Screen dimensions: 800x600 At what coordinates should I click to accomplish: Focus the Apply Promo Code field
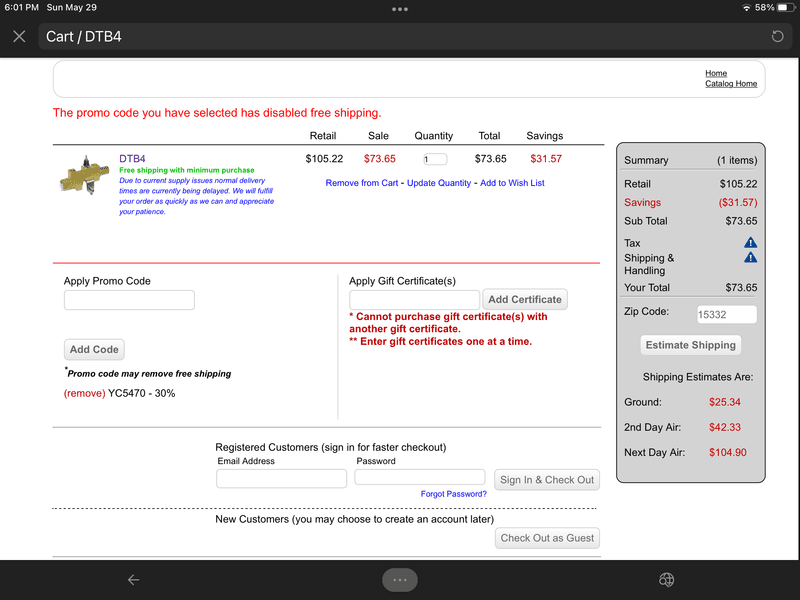click(129, 300)
